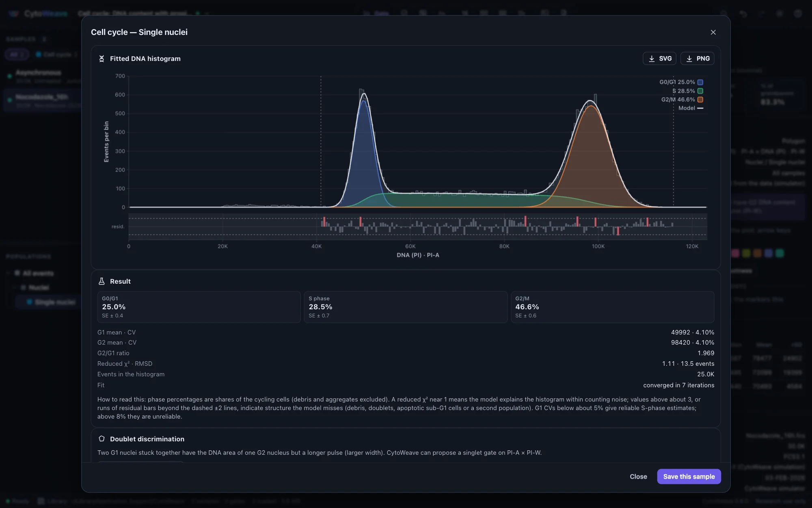Click the pentagon icon beside Doublet discrimination
Screen dimensions: 812x508
coord(101,439)
